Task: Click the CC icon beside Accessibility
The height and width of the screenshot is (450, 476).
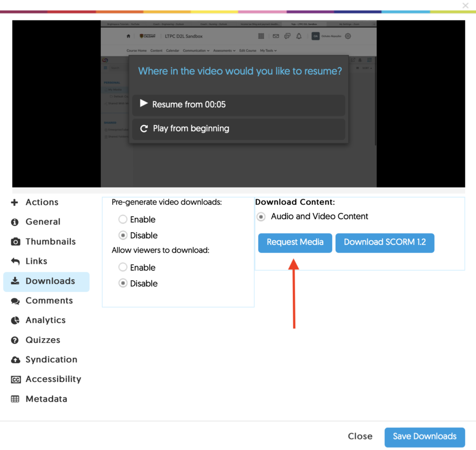Action: tap(16, 380)
